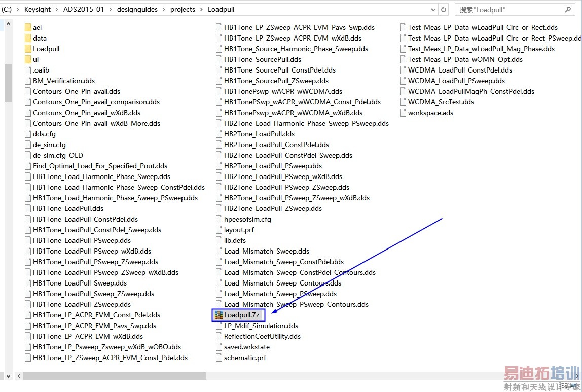Click the horizontal scrollbar thumb
The image size is (582, 392).
point(115,376)
